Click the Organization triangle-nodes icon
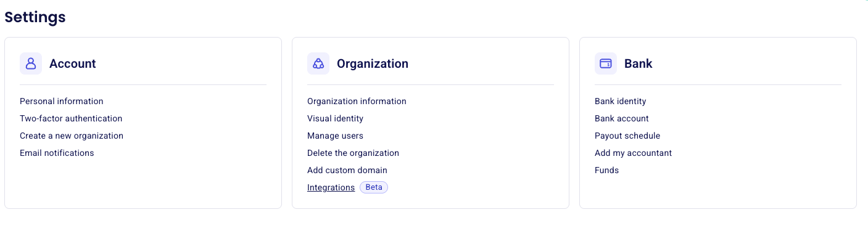868x244 pixels. pyautogui.click(x=318, y=63)
